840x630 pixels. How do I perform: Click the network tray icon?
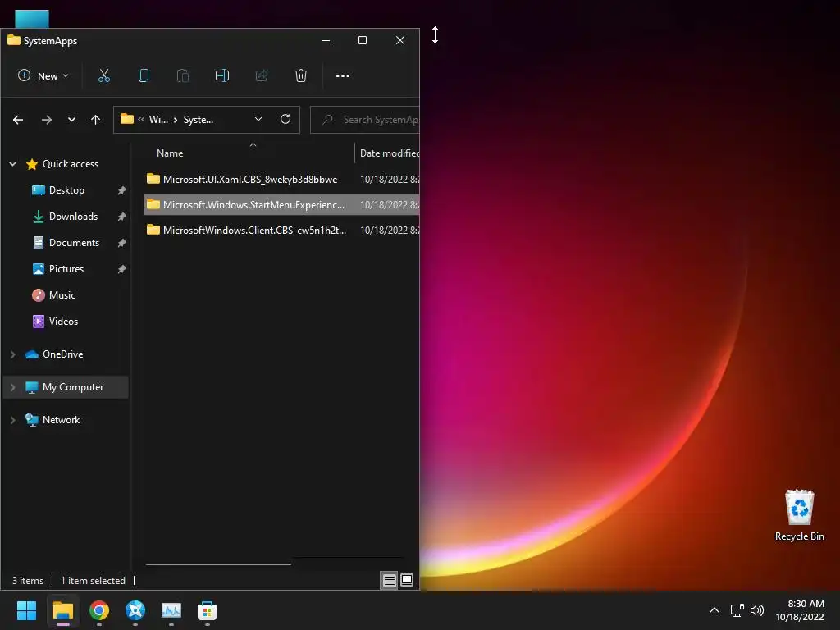tap(737, 610)
